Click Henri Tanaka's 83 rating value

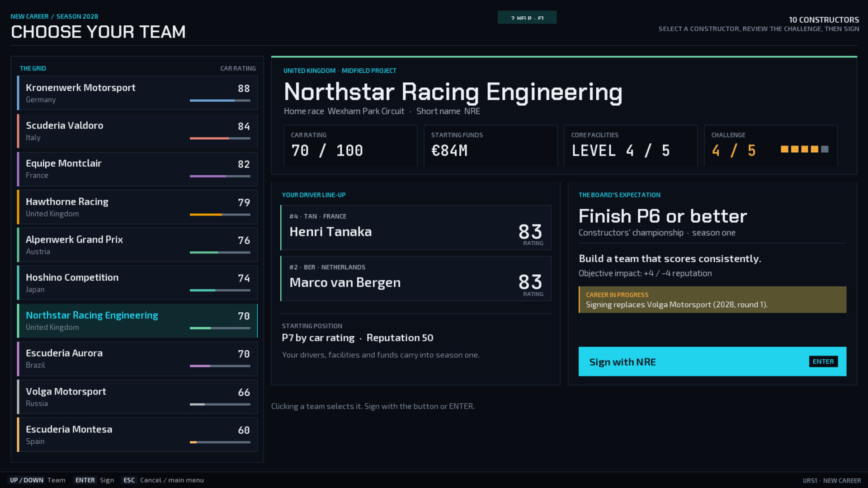click(530, 232)
